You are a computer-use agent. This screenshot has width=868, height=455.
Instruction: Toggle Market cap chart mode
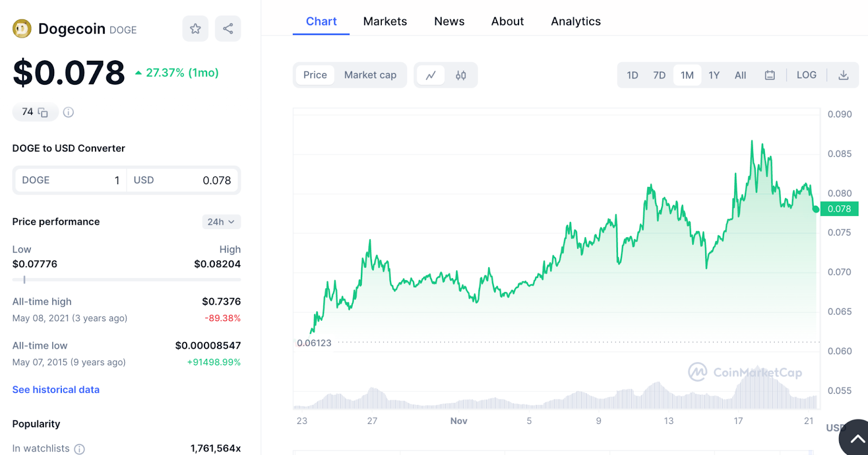point(370,75)
